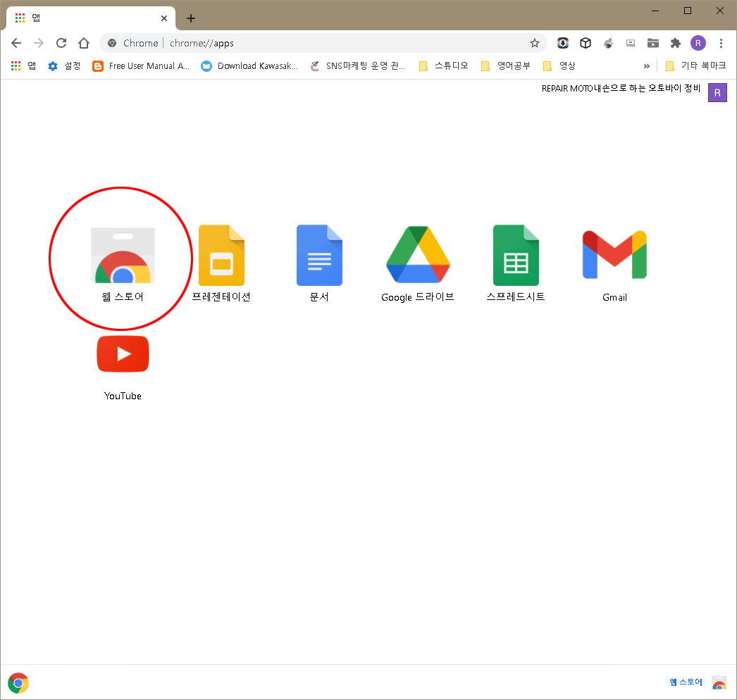Screen dimensions: 737x700
Task: Open the Google 드라이브 app
Action: coord(418,255)
